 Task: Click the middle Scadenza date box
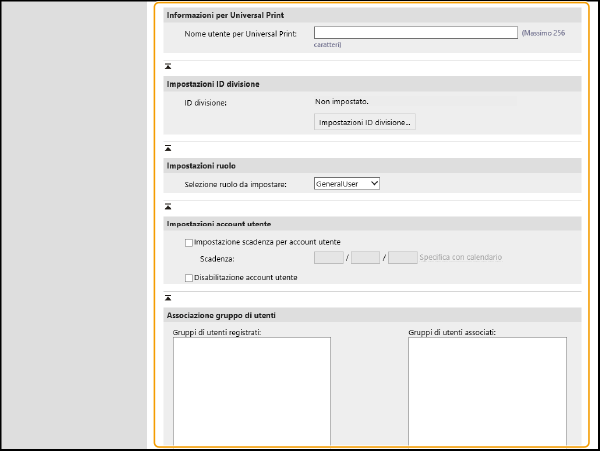pos(365,258)
